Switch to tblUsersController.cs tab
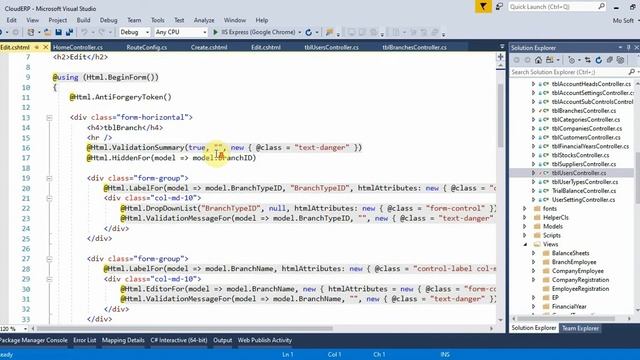Viewport: 640px width, 360px height. [331, 47]
